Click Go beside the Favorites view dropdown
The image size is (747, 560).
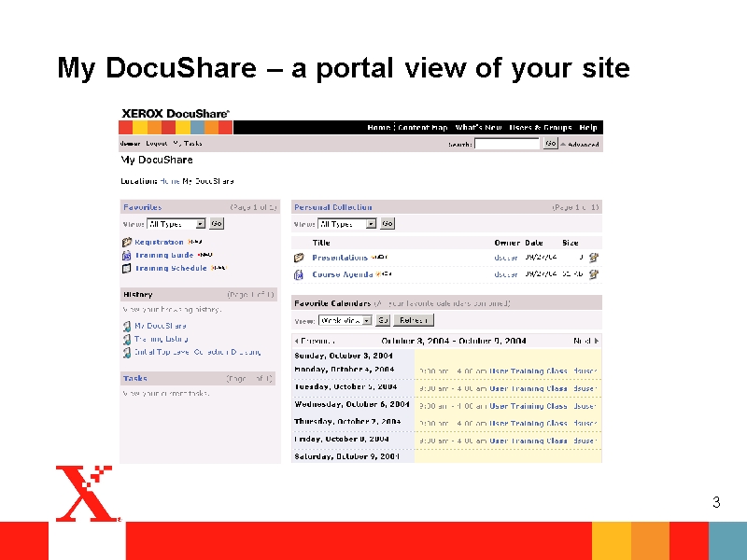click(217, 224)
